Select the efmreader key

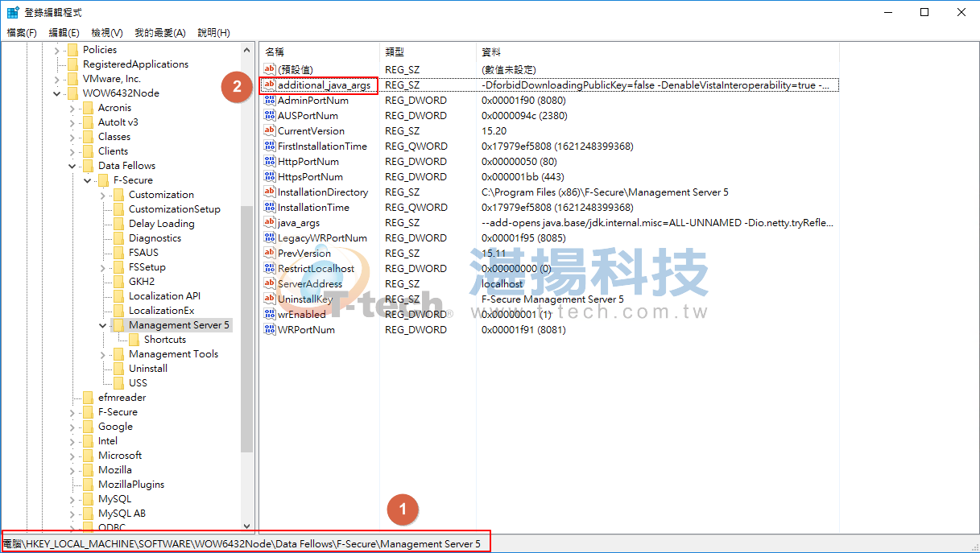[122, 398]
